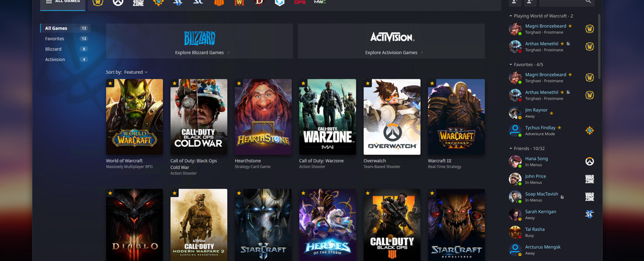This screenshot has height=261, width=644.
Task: Open Tal Rasha's friend entry
Action: coord(552,232)
